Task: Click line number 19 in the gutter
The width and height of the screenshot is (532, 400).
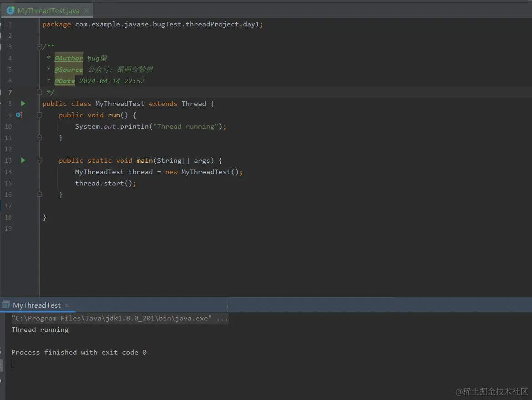Action: (x=8, y=229)
